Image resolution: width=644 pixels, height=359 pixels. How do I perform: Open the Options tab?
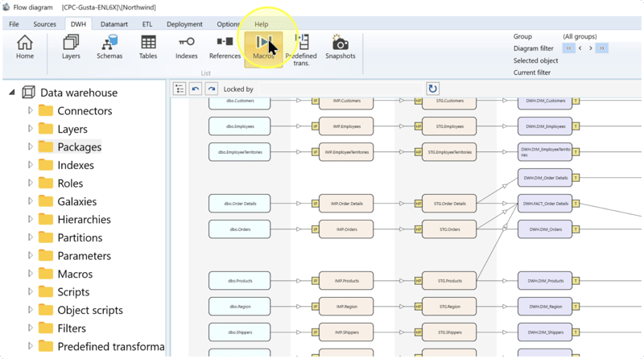point(228,24)
